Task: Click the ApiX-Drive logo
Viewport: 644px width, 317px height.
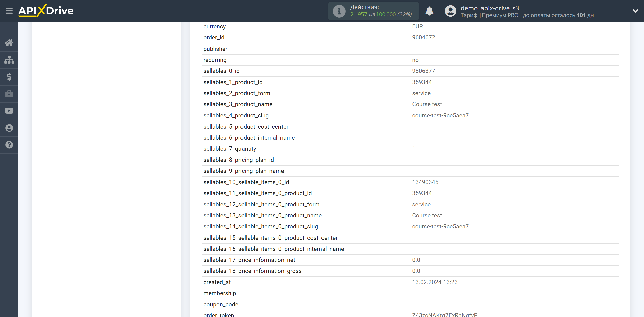Action: coord(46,11)
